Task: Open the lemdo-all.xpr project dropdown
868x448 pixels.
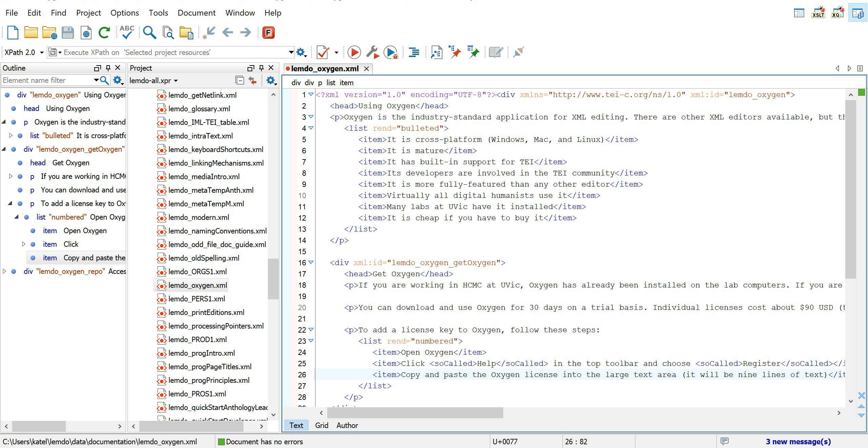Action: [x=176, y=81]
